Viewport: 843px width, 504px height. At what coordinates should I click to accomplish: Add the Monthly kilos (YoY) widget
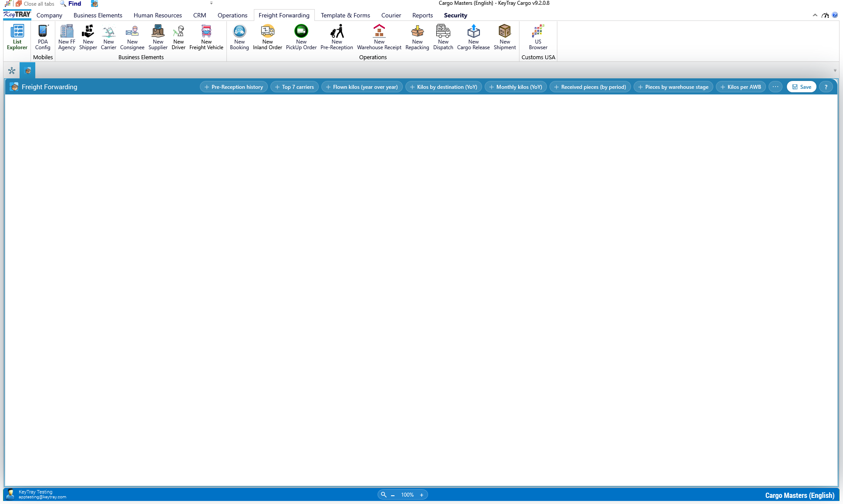[516, 87]
